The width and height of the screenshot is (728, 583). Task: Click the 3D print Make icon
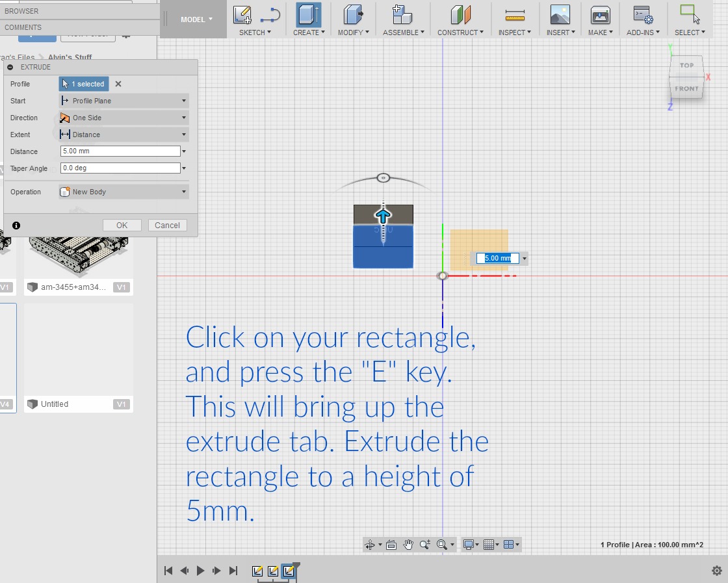tap(600, 14)
